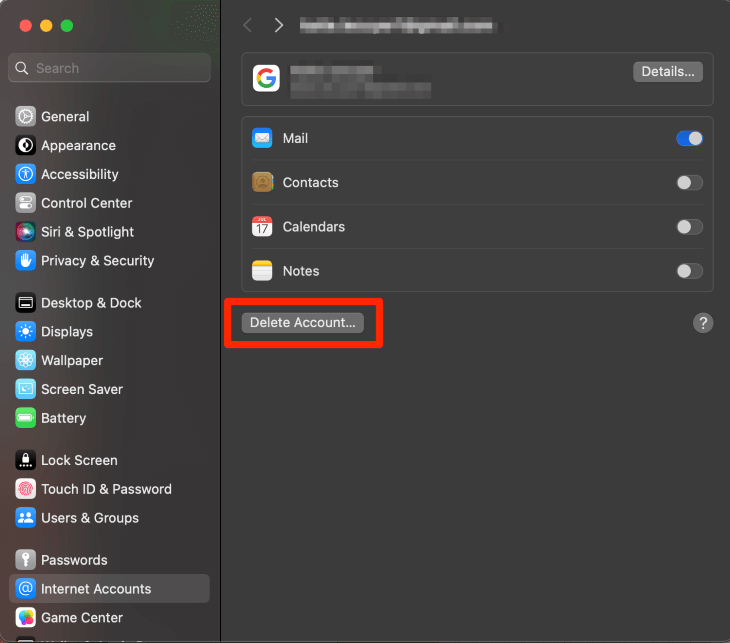The width and height of the screenshot is (730, 643).
Task: Select Control Center label in sidebar
Action: pos(87,203)
